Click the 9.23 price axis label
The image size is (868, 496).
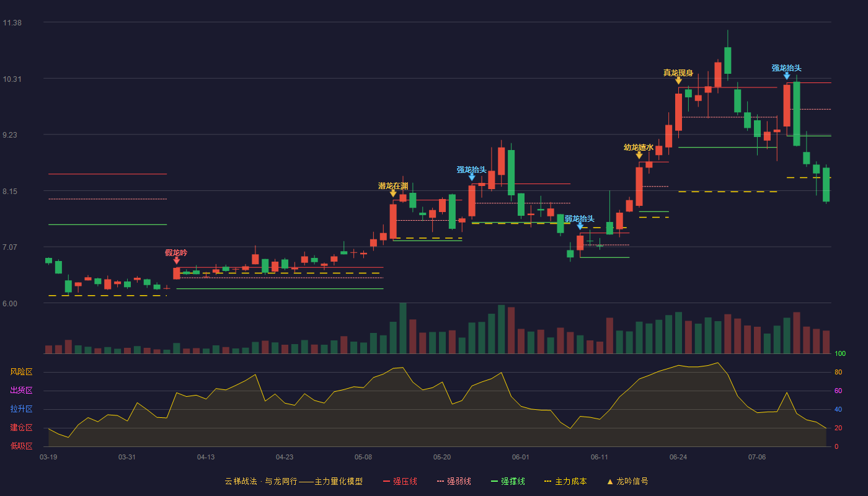coord(11,135)
